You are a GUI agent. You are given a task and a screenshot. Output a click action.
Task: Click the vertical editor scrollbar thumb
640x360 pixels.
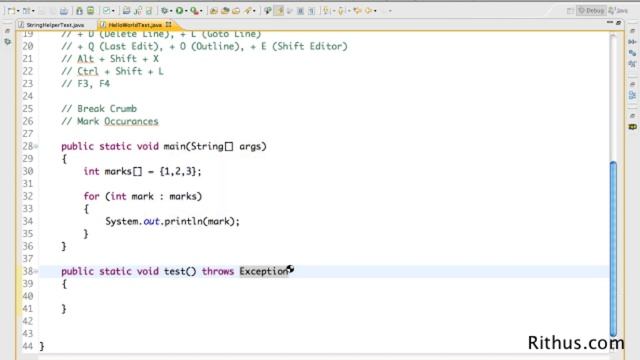[x=613, y=248]
